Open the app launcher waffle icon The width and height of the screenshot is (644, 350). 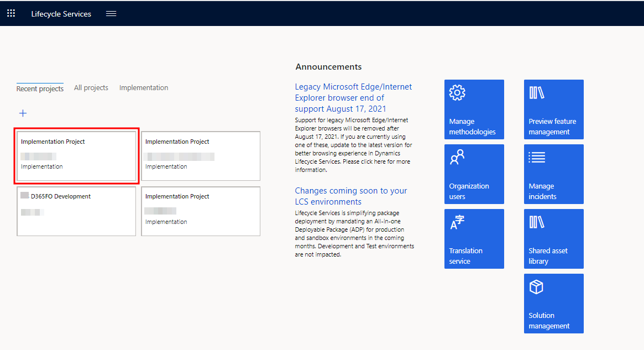point(11,13)
